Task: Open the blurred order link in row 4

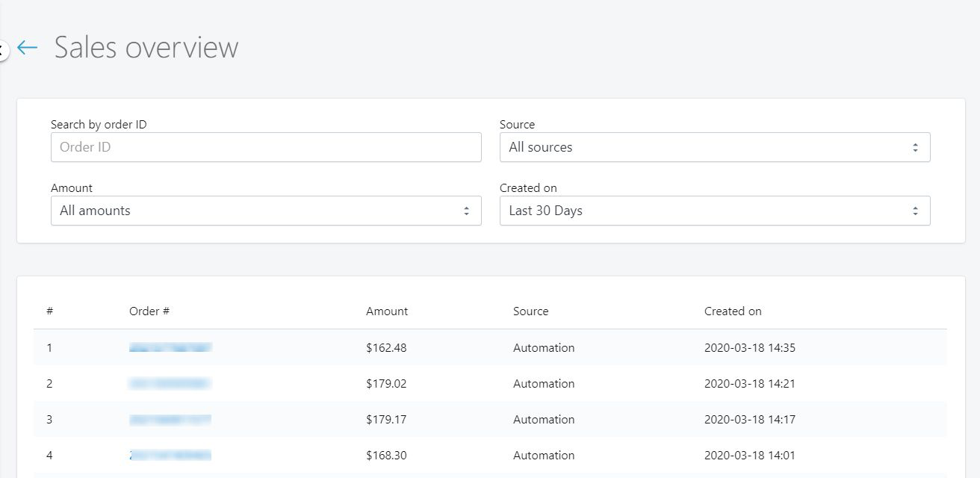Action: 170,456
